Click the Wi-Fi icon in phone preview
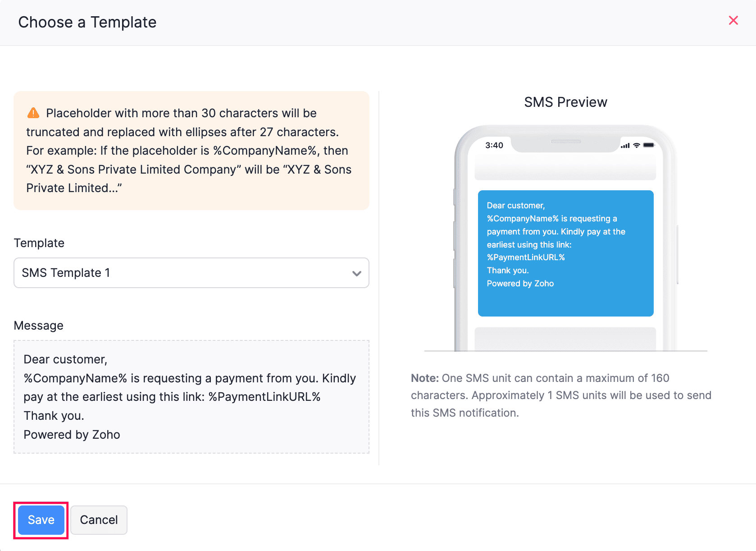Viewport: 756px width, 551px height. coord(637,145)
